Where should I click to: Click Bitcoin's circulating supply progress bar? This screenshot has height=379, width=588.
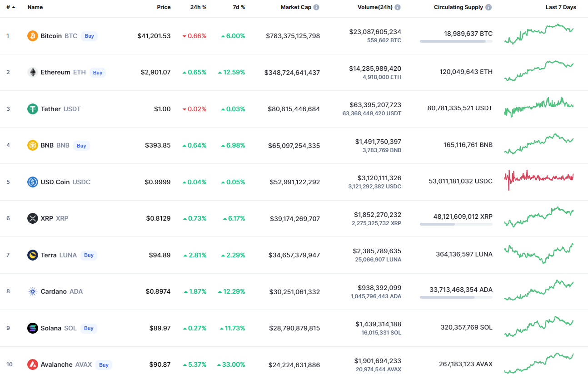(x=456, y=41)
